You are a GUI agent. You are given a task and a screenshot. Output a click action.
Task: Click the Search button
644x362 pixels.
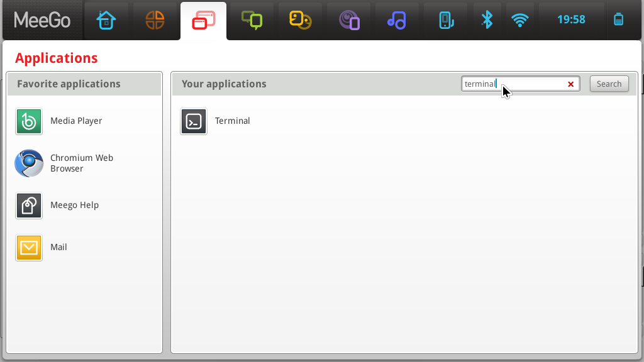(609, 84)
